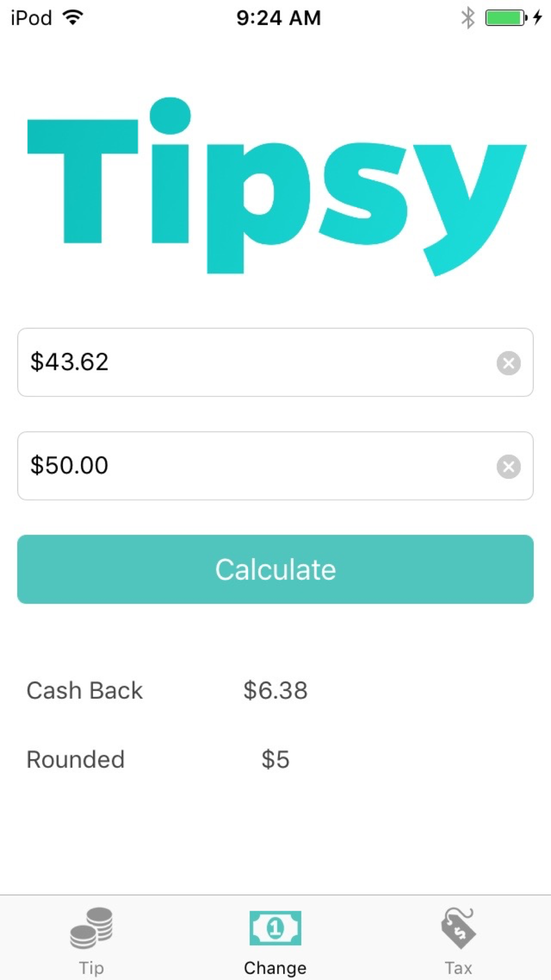Tap the Tipsy logo

(x=277, y=186)
